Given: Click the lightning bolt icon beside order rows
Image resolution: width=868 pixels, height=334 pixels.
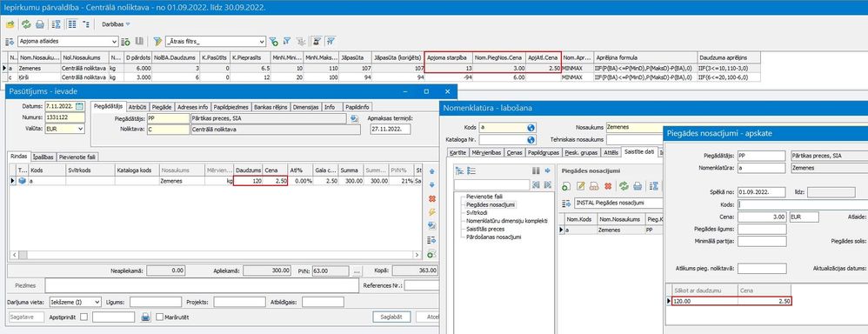Looking at the screenshot, I should 431,211.
